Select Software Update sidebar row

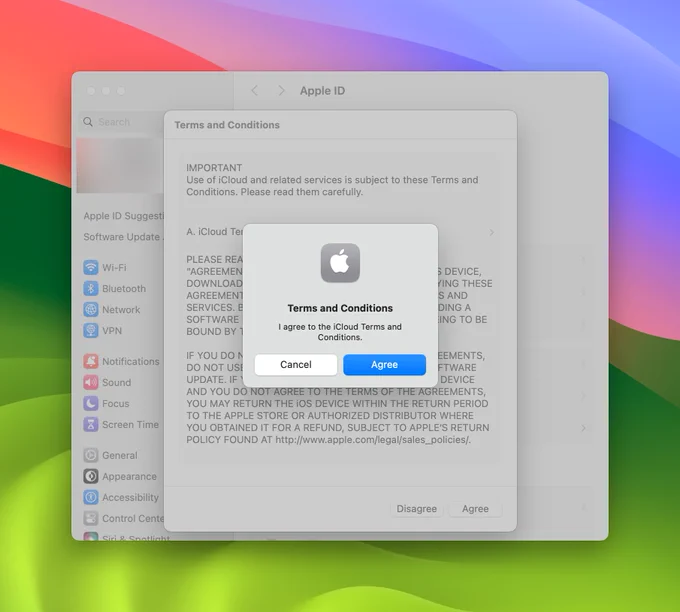point(124,237)
